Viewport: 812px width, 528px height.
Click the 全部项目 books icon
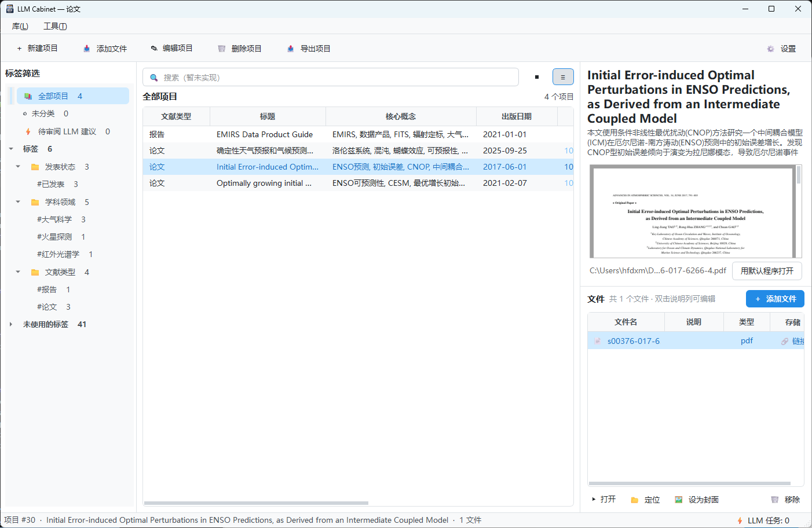click(28, 96)
